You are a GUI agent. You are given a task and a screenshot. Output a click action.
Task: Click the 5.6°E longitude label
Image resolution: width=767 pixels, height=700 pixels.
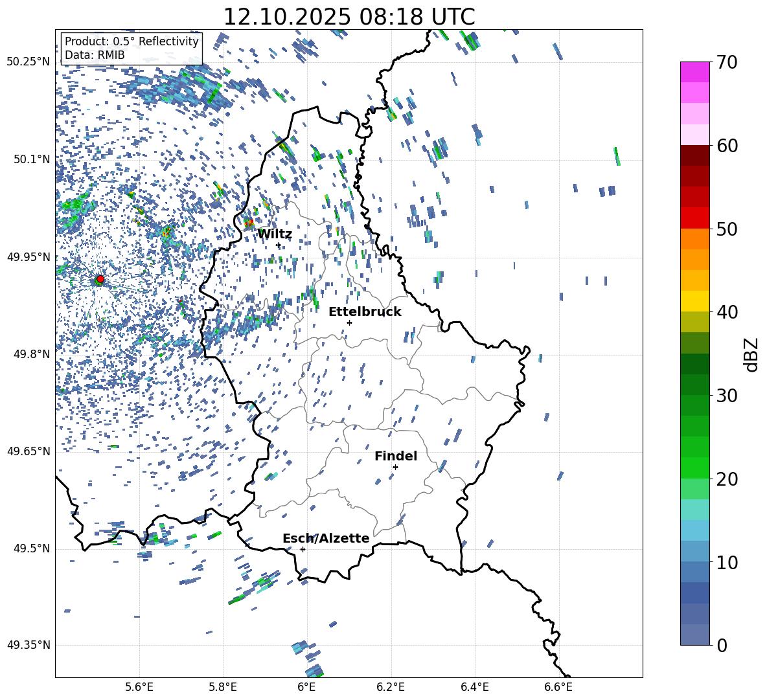pyautogui.click(x=139, y=687)
